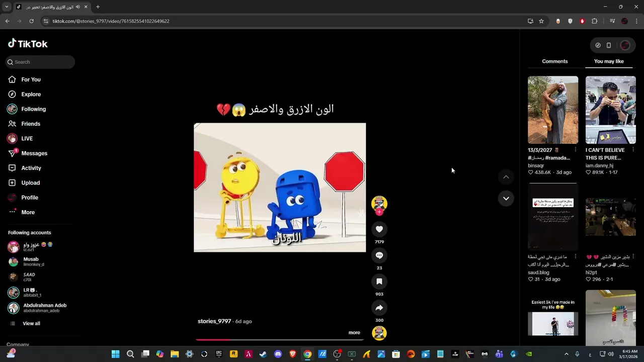The height and width of the screenshot is (362, 644).
Task: Open the profile avatar at top right
Action: pos(625,45)
